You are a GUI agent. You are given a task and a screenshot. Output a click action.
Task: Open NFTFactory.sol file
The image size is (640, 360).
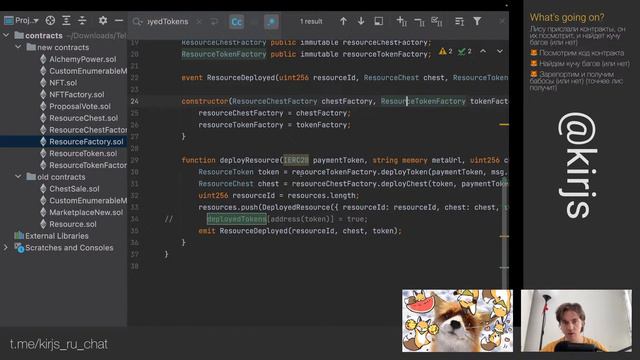coord(77,95)
